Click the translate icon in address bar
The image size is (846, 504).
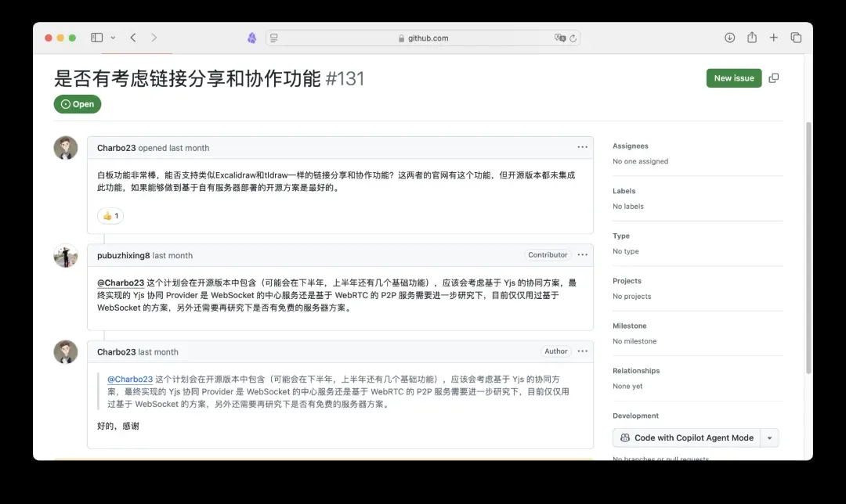coord(559,38)
